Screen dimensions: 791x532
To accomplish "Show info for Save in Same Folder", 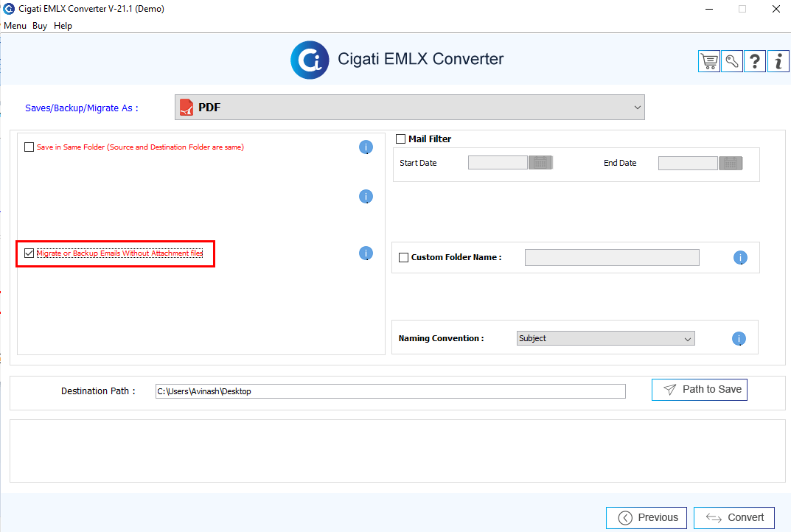I will pos(366,147).
